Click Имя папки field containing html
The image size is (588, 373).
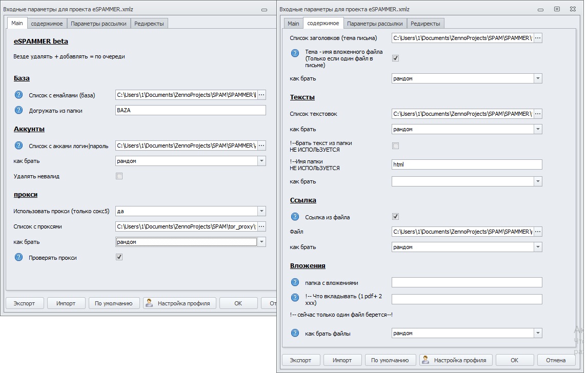click(467, 164)
